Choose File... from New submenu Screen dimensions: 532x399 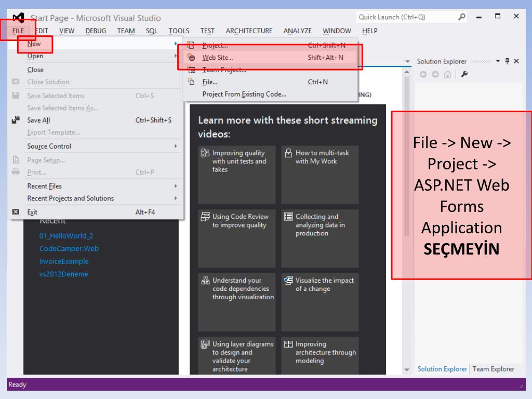pyautogui.click(x=270, y=82)
